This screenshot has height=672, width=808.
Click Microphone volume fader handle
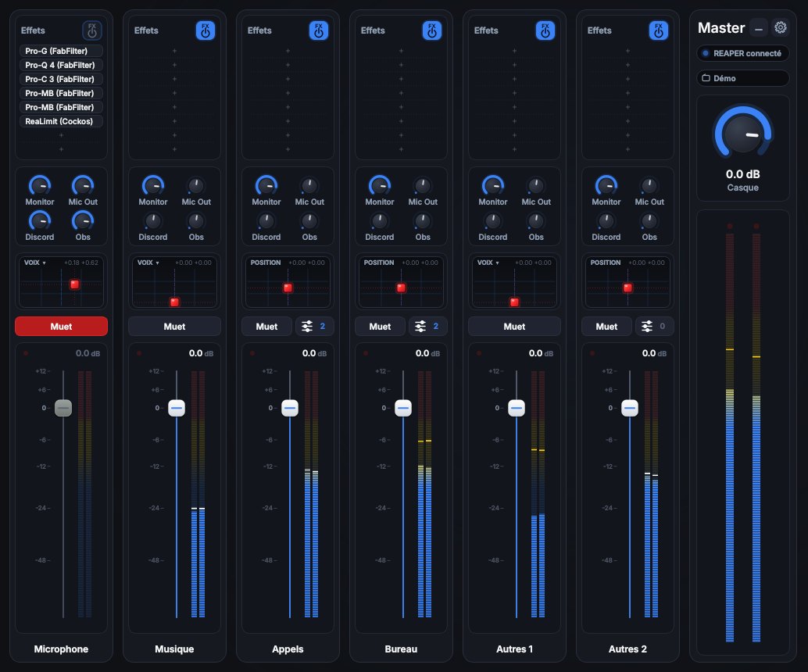(x=63, y=408)
